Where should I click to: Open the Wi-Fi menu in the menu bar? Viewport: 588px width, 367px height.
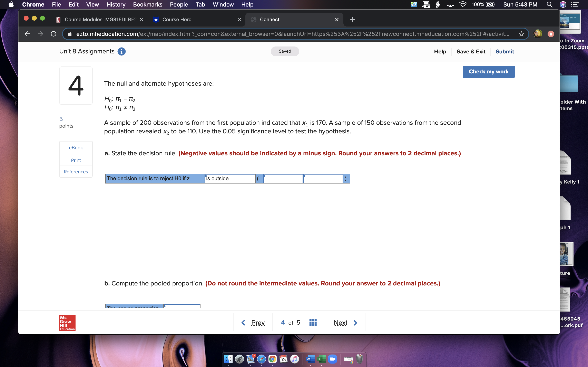pos(463,4)
